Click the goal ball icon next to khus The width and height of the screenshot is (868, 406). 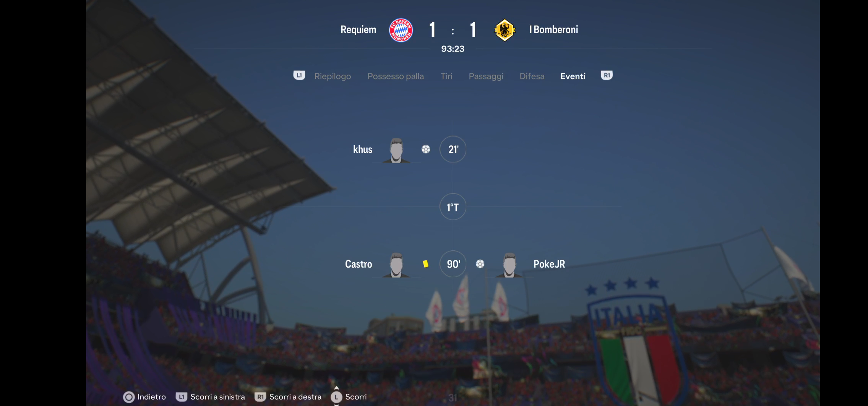tap(426, 149)
